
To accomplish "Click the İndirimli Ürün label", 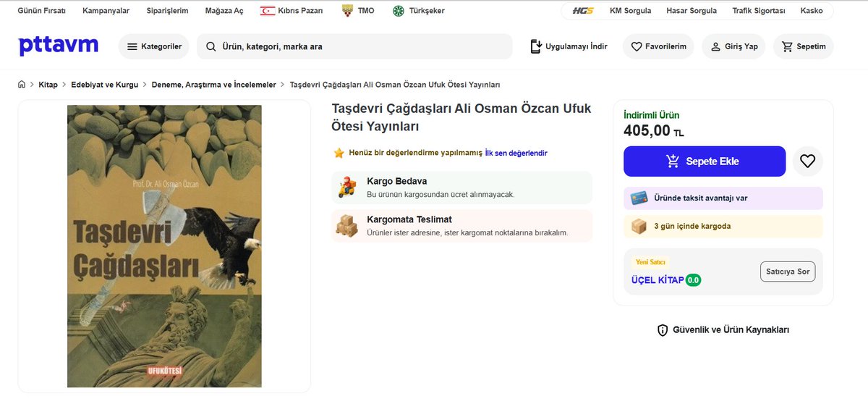I will [651, 115].
